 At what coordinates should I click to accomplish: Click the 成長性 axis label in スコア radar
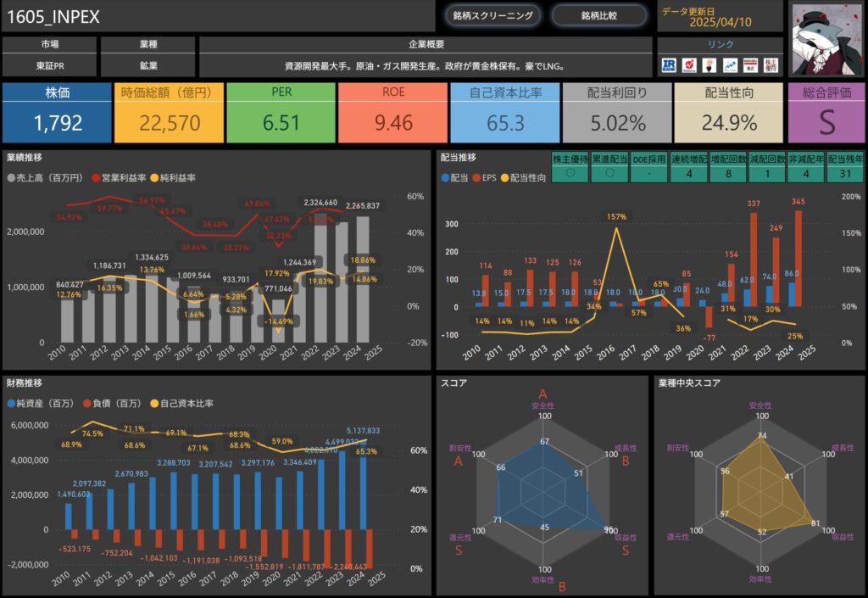click(626, 449)
